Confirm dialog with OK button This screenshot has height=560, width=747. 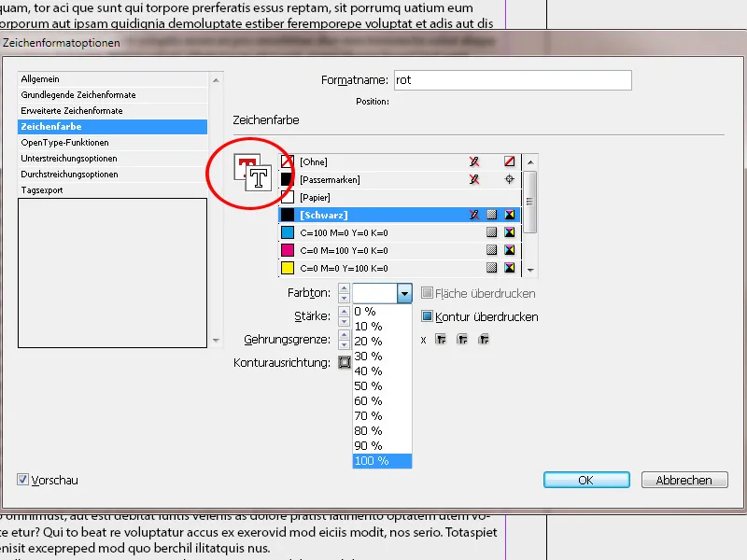[x=586, y=480]
